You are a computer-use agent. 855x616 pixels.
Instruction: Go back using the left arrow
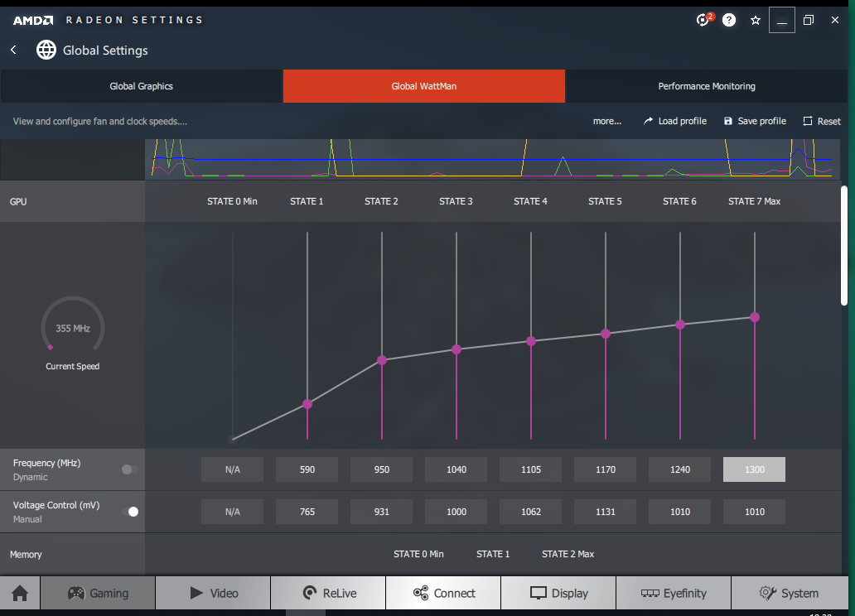[x=13, y=51]
